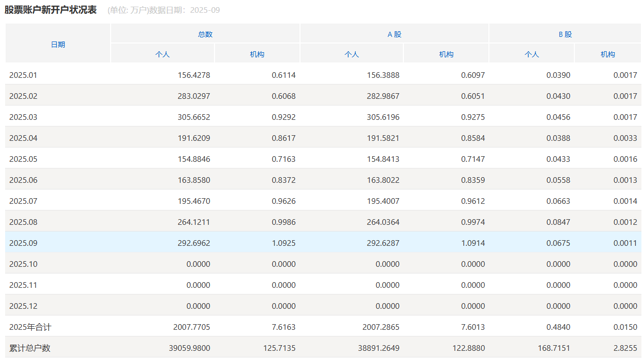The width and height of the screenshot is (644, 359).
Task: Click the 39059.9800 cumulative total cell
Action: click(x=189, y=348)
